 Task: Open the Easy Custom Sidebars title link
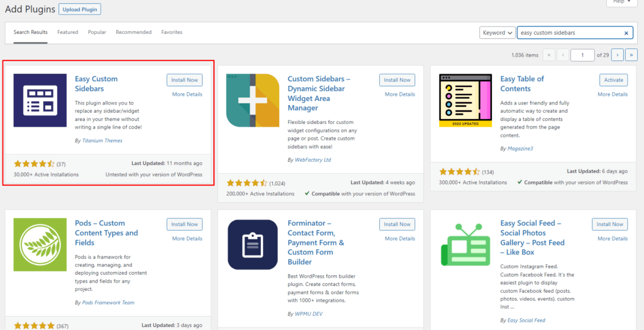point(96,84)
